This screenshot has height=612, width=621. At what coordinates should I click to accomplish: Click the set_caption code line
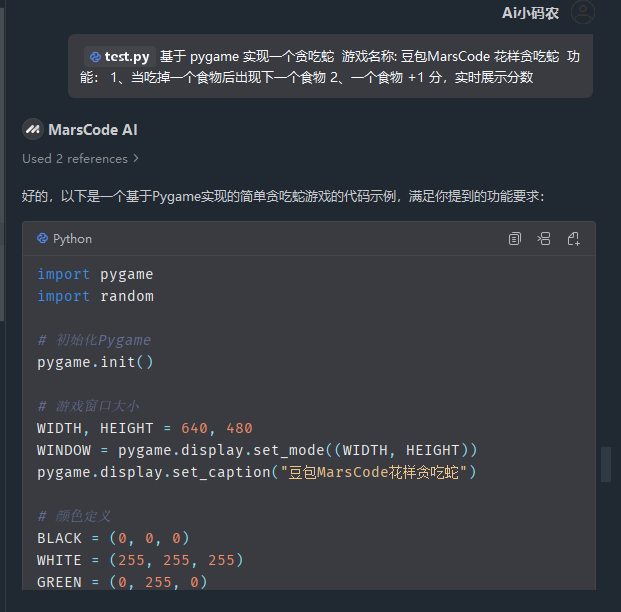coord(257,473)
